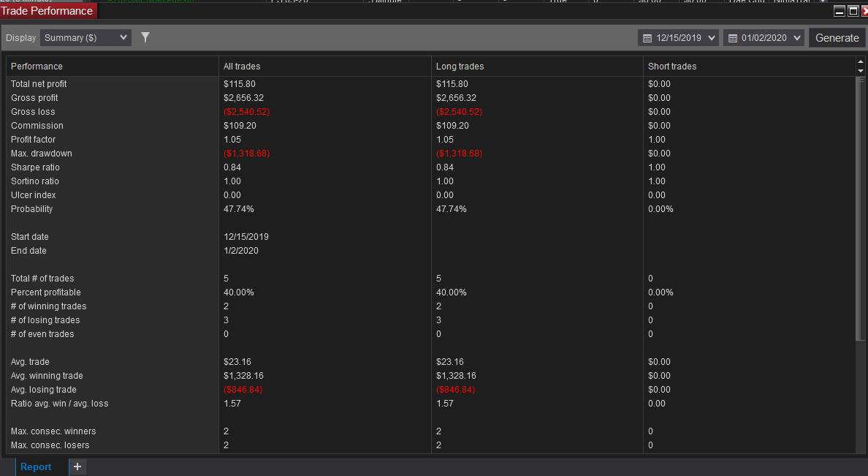Click the Max. drawdown row label
Screen dimensions: 868x476
(42, 153)
